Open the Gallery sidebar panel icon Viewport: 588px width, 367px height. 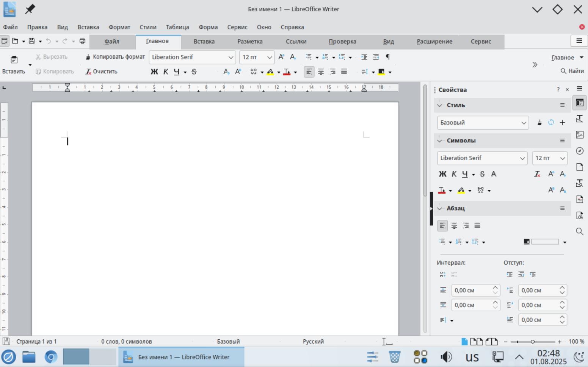[579, 135]
